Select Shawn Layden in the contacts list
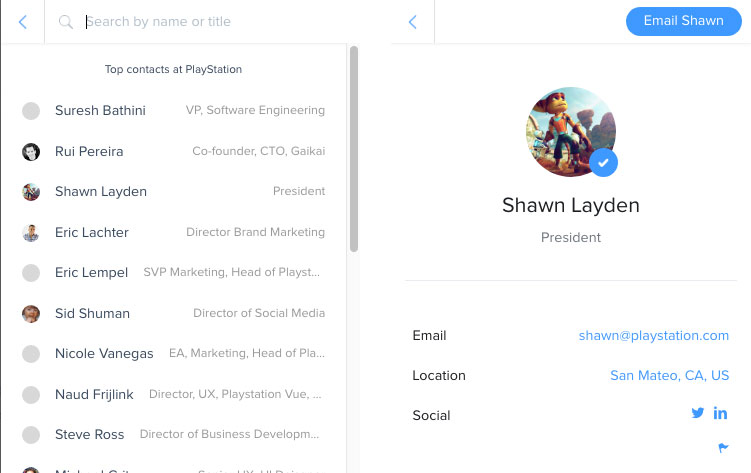751x473 pixels. coord(173,191)
